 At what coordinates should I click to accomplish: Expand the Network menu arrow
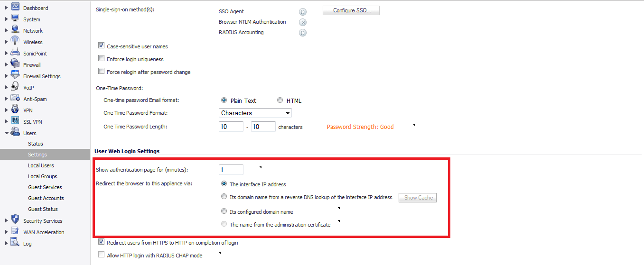pyautogui.click(x=6, y=30)
